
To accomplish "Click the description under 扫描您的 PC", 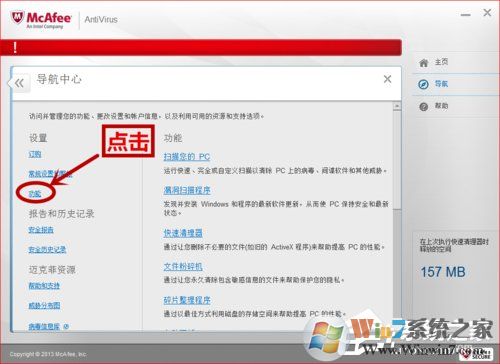I will tap(275, 171).
